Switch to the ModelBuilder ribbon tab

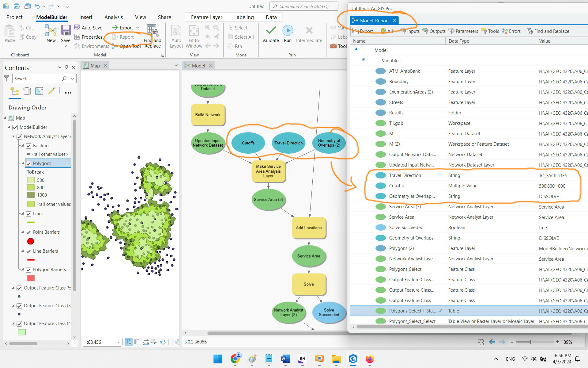pyautogui.click(x=51, y=17)
